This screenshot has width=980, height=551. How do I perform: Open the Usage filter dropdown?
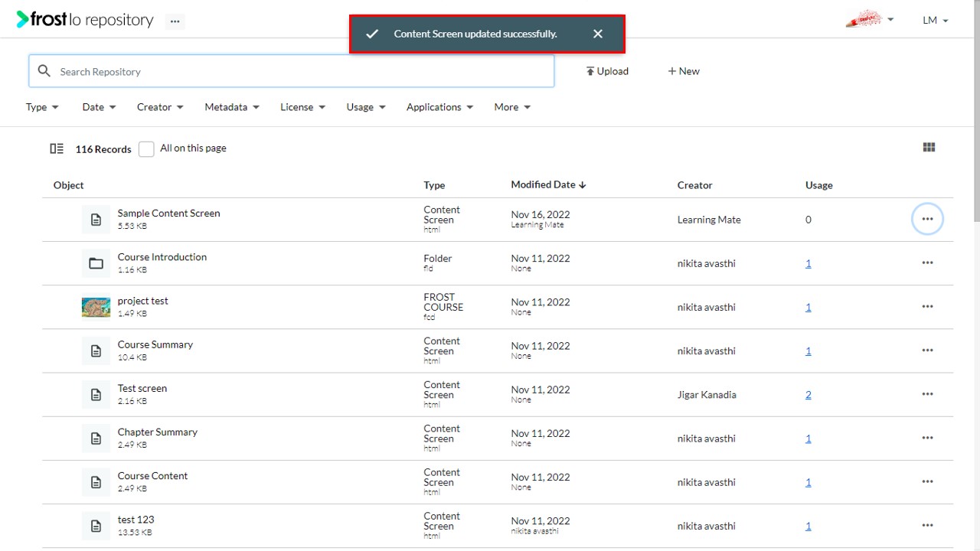coord(366,107)
